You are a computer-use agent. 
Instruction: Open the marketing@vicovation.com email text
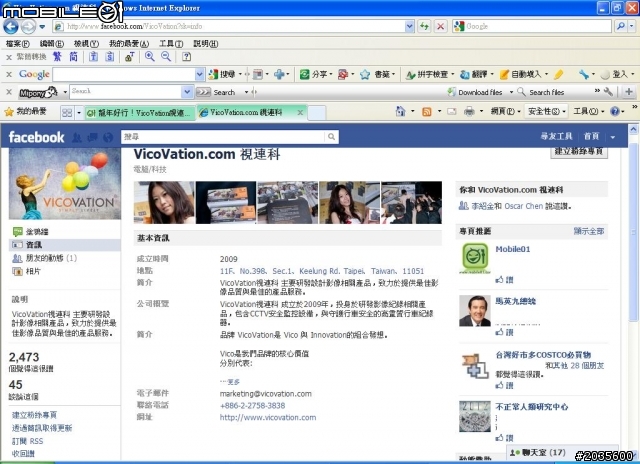(x=265, y=394)
